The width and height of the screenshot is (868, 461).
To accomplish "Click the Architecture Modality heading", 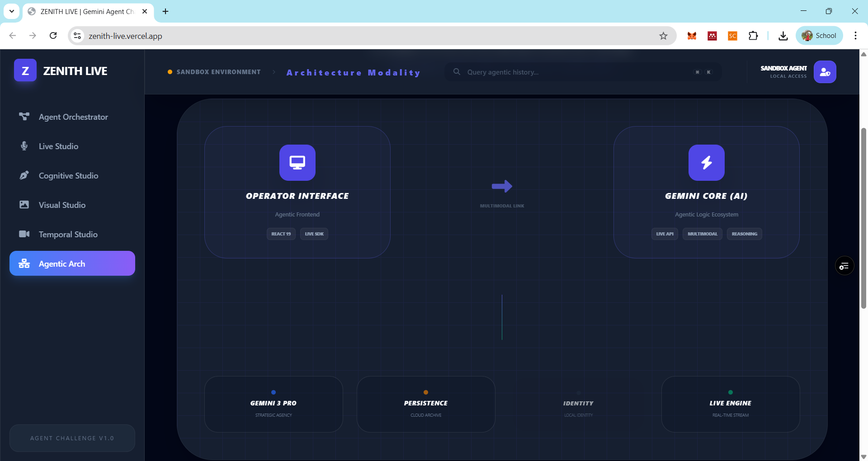I will (x=354, y=72).
